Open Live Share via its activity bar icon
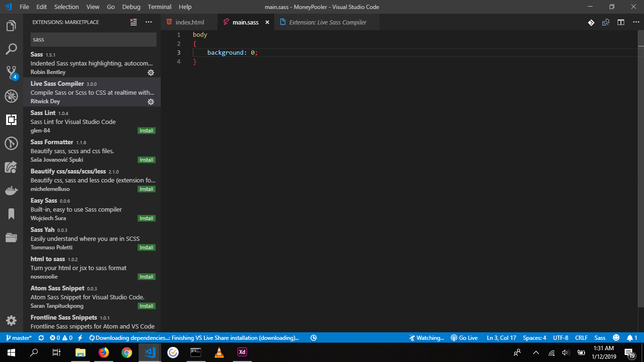 [11, 167]
